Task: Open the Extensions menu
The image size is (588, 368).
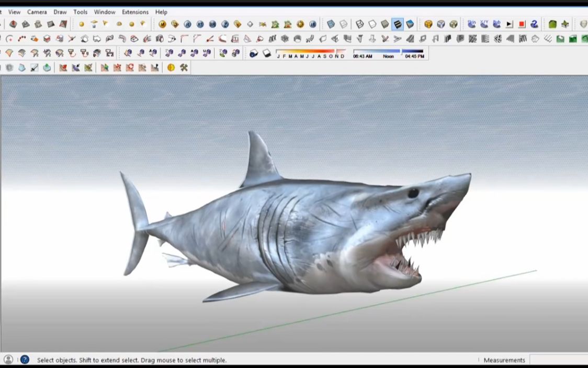Action: coord(135,12)
